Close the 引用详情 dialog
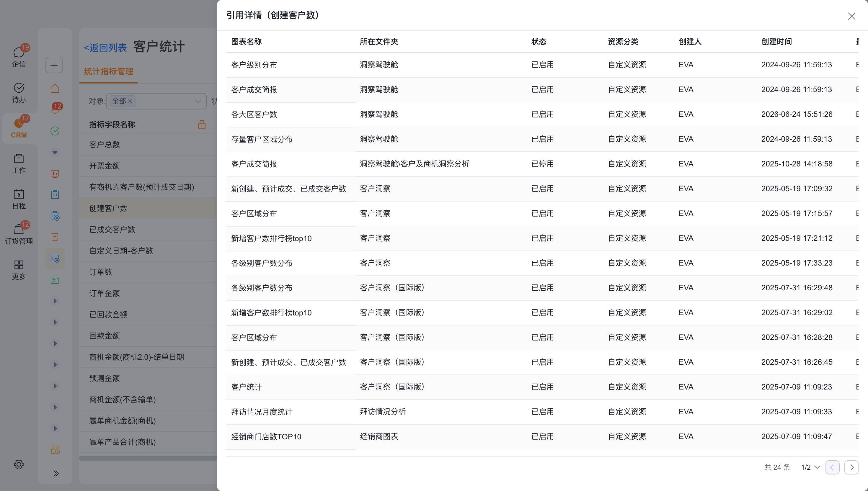Image resolution: width=868 pixels, height=491 pixels. point(851,16)
